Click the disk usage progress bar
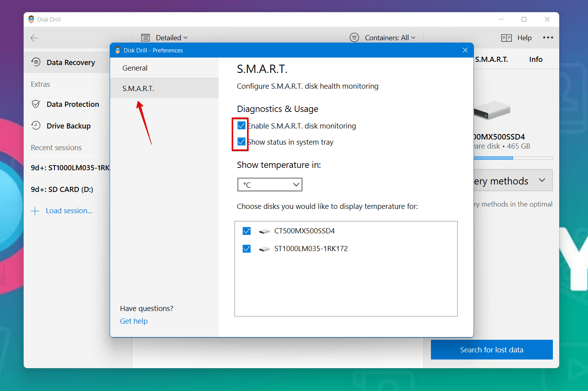 (x=513, y=158)
